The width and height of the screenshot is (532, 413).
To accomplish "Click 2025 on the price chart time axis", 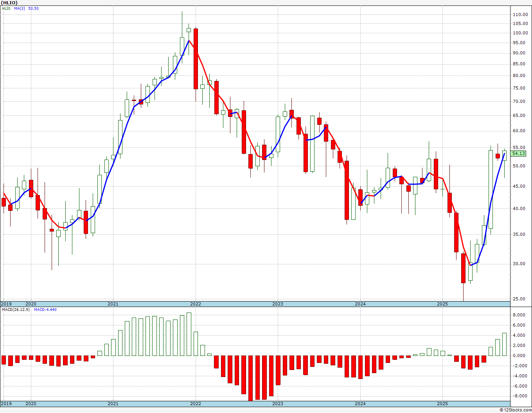I will (442, 304).
